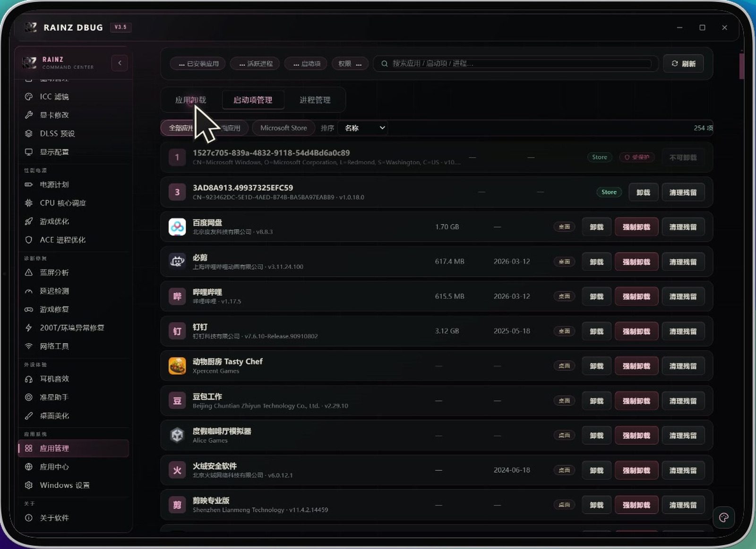Click the 权限 stat chip

pos(350,63)
